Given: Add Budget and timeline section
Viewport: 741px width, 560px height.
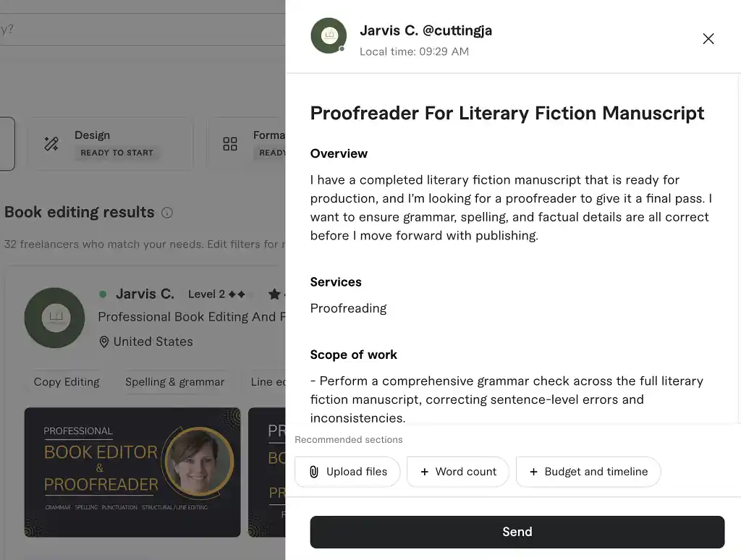Looking at the screenshot, I should (588, 472).
